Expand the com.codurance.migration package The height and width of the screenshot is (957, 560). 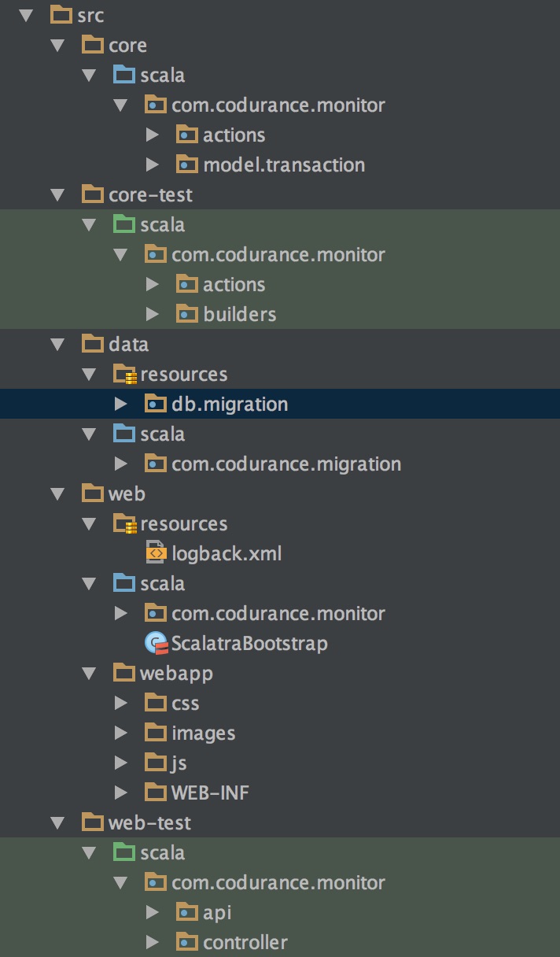[x=120, y=464]
